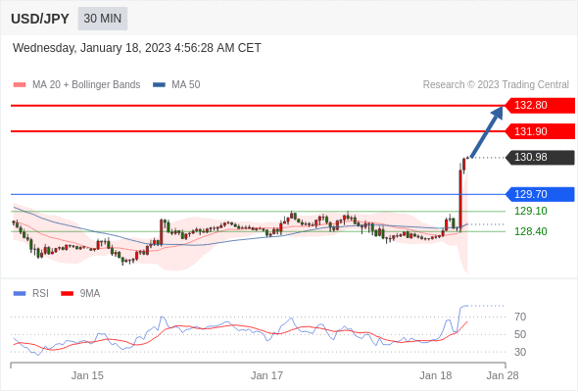Click the green 128.40 support label
Viewport: 578px width, 392px height.
click(x=530, y=231)
